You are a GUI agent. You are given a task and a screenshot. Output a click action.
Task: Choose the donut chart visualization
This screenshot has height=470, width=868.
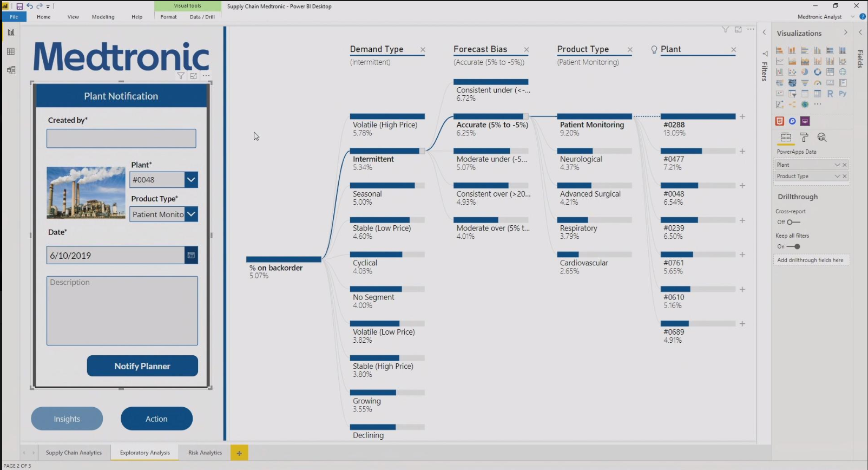[817, 71]
